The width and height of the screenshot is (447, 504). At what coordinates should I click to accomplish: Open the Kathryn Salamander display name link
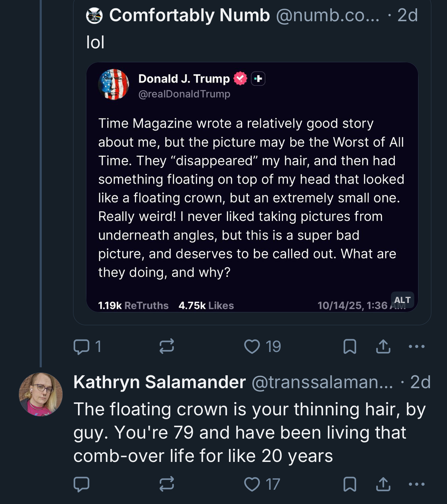coord(159,382)
